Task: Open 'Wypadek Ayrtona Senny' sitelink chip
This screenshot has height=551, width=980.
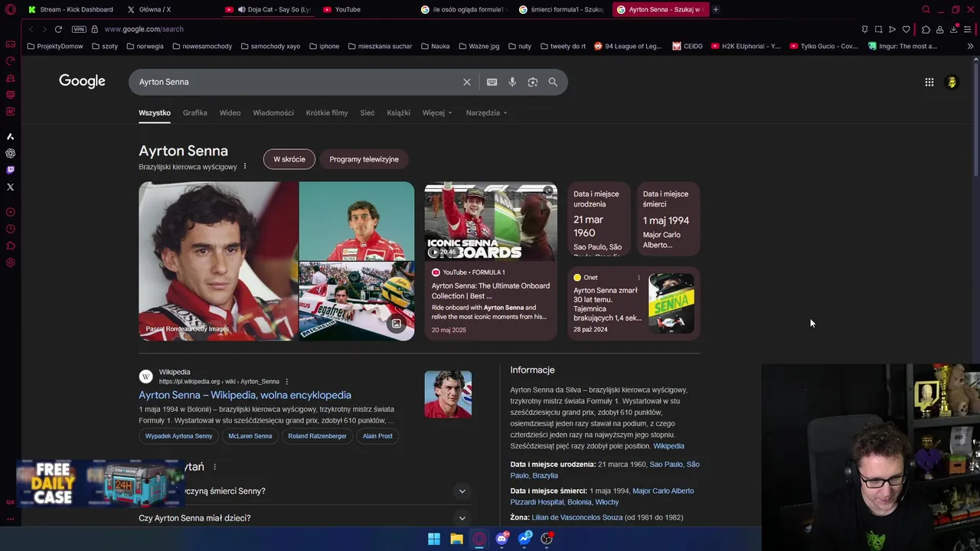Action: (x=178, y=436)
